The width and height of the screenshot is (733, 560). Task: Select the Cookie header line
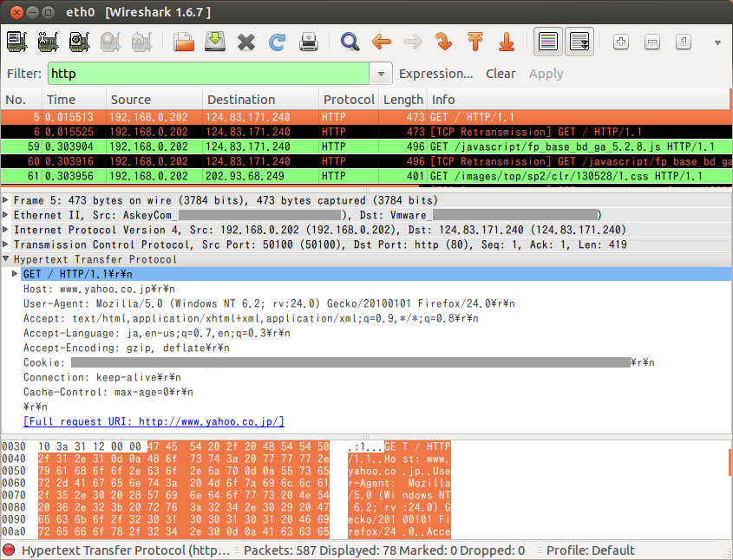[339, 362]
